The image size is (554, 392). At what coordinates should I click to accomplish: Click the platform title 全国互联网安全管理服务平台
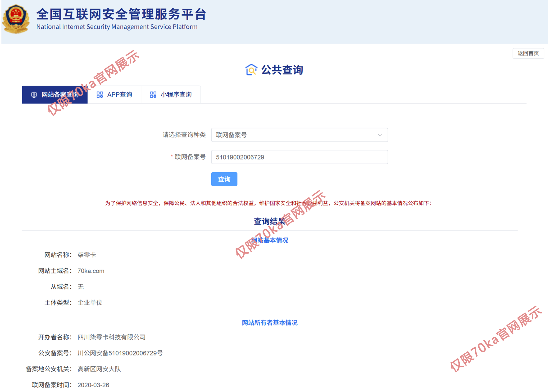coord(121,14)
